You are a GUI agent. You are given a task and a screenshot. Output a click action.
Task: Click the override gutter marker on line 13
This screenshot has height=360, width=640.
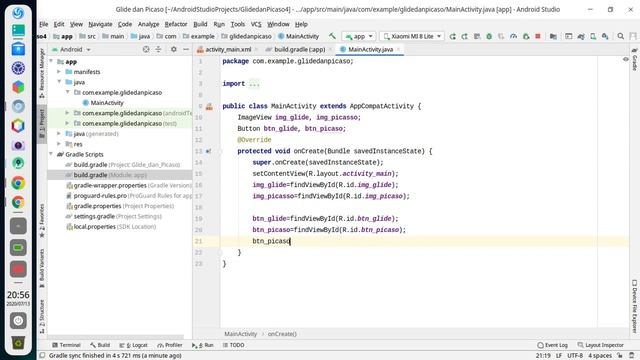click(x=209, y=151)
